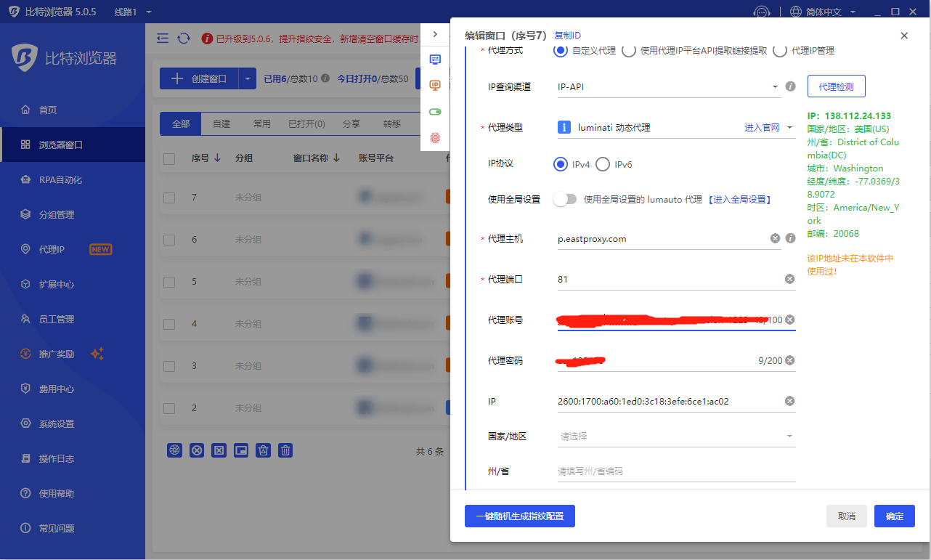The image size is (931, 560).
Task: Collapse the left sidebar menu icon
Action: (x=163, y=38)
